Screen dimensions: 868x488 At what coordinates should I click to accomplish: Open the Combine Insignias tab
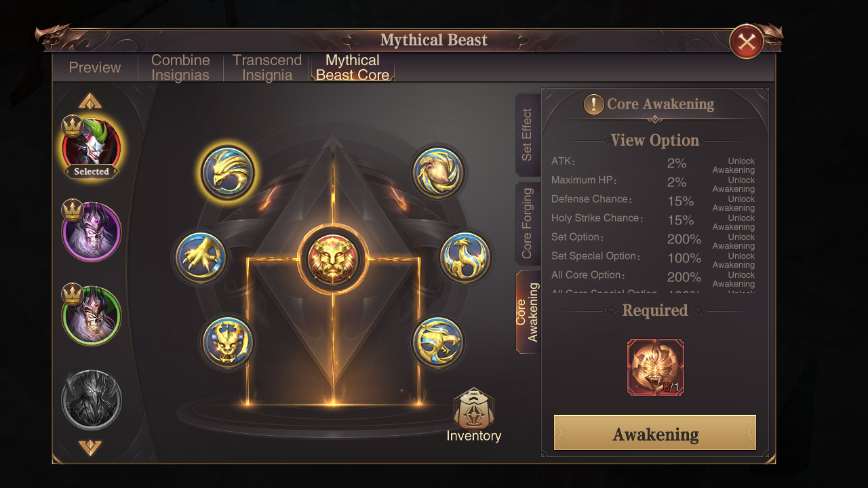180,68
